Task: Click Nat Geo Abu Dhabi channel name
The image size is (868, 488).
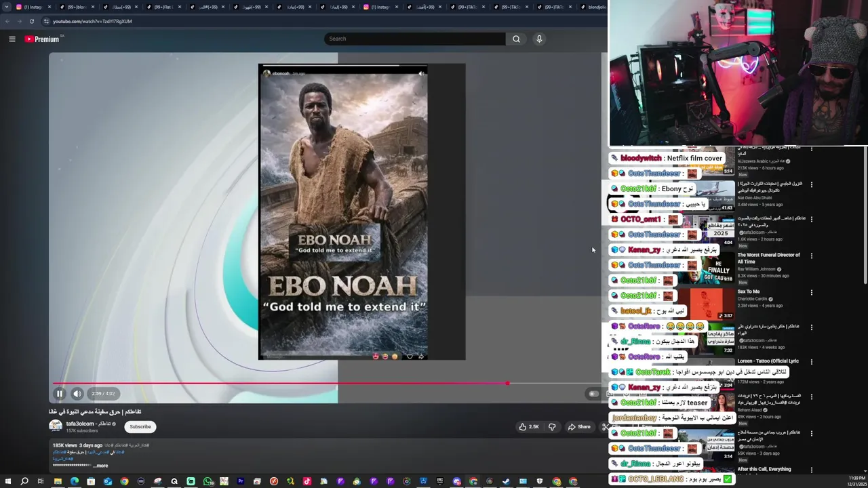Action: (x=755, y=198)
